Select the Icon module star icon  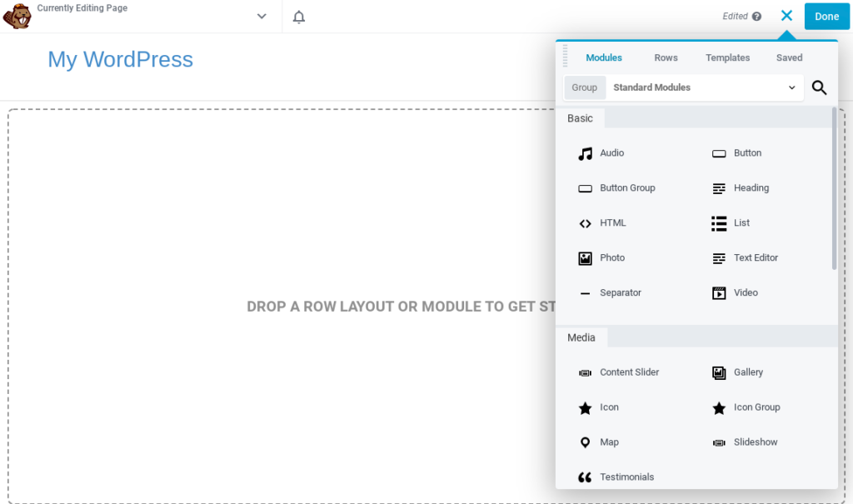coord(586,407)
